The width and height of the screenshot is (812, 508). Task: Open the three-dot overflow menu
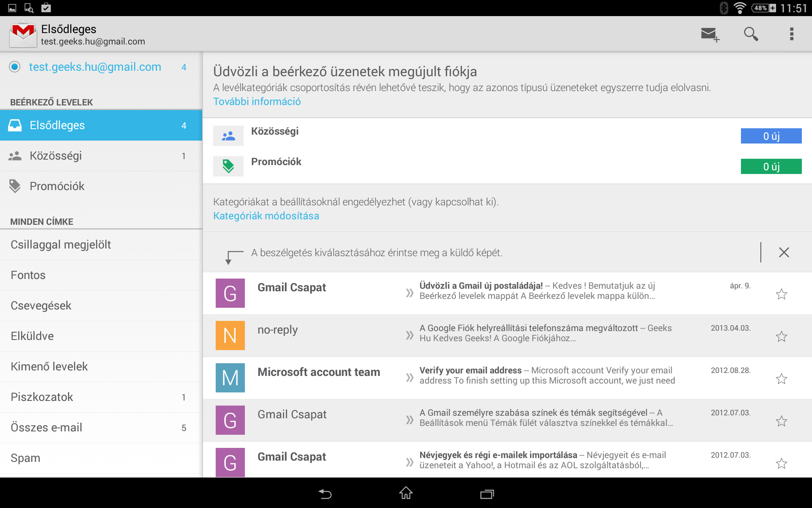tap(792, 34)
